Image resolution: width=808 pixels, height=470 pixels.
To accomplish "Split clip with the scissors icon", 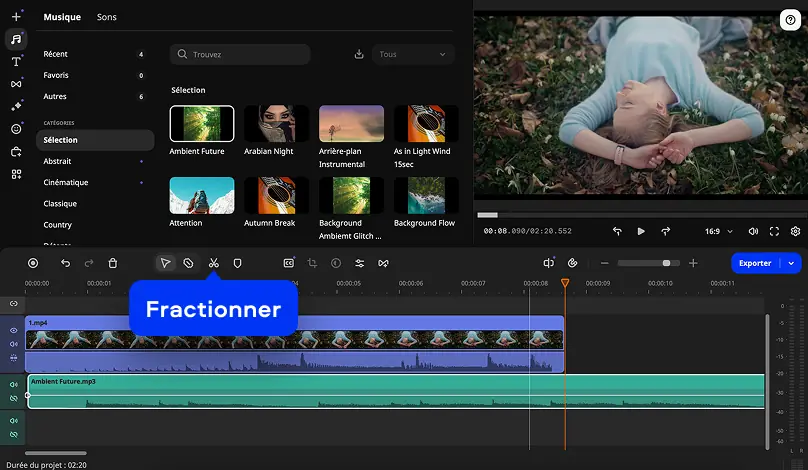I will click(x=213, y=263).
